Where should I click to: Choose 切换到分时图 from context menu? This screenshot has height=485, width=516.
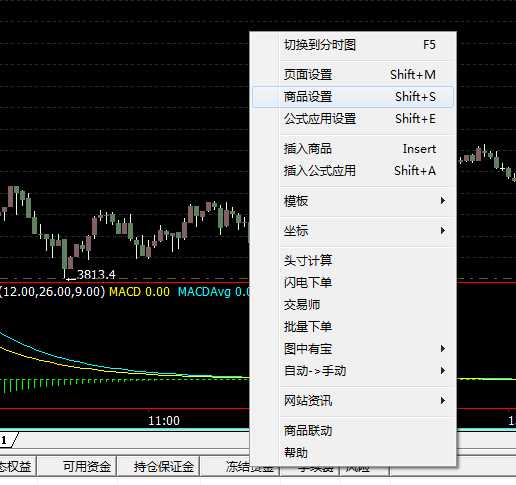click(353, 45)
